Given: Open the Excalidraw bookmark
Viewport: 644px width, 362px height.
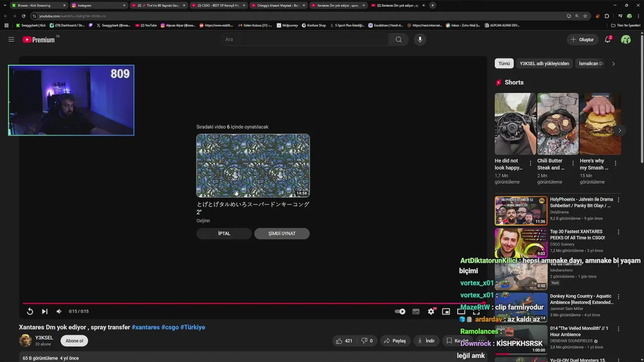Looking at the screenshot, I should click(386, 25).
